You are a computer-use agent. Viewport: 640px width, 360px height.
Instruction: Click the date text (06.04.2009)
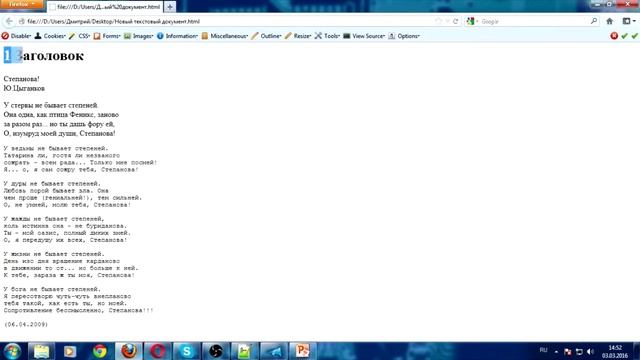point(26,324)
